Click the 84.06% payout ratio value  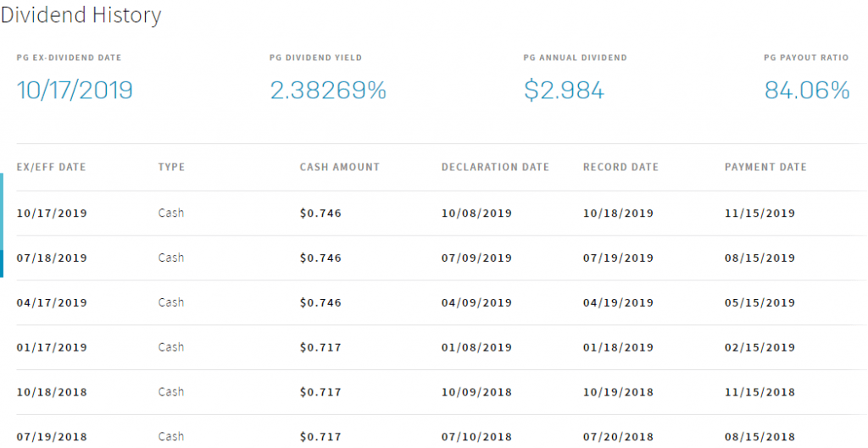pos(807,91)
